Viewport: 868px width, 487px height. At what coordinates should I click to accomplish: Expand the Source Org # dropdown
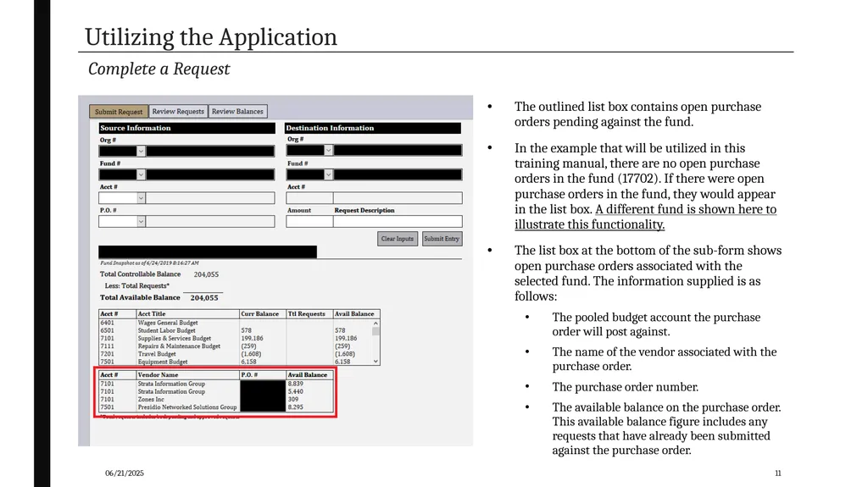click(x=142, y=151)
